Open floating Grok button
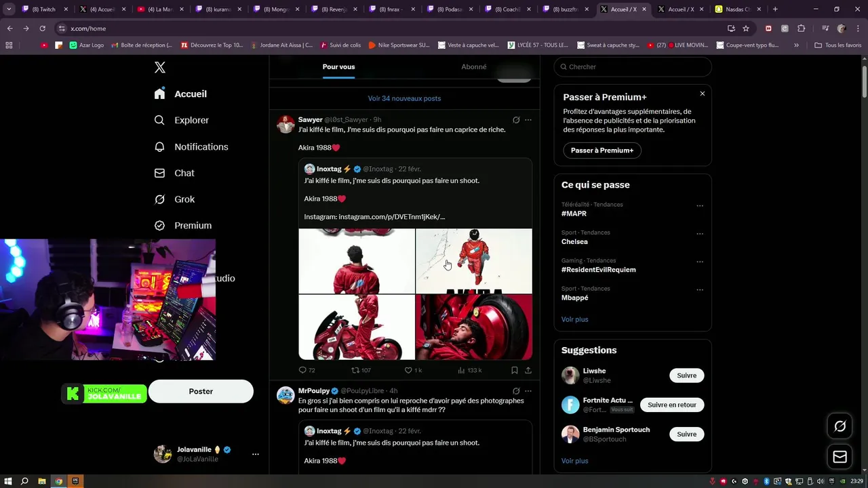 (840, 426)
